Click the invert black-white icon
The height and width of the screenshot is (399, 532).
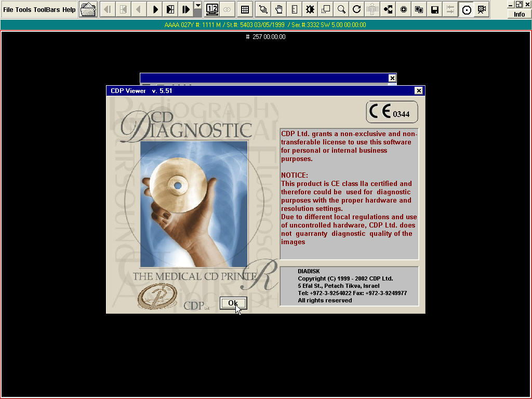coord(388,9)
